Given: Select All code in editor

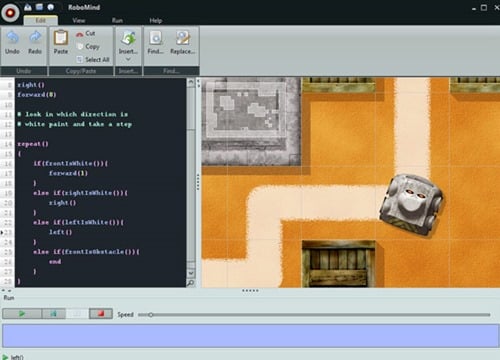Looking at the screenshot, I should coord(93,60).
